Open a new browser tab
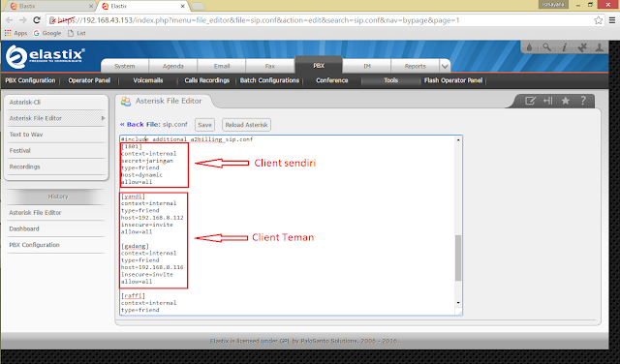 (x=198, y=6)
